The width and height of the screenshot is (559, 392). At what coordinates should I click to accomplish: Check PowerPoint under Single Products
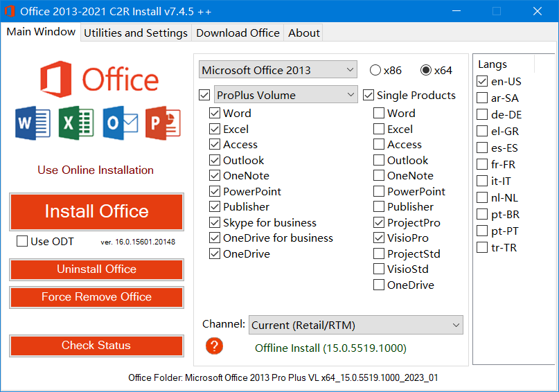[x=379, y=191]
